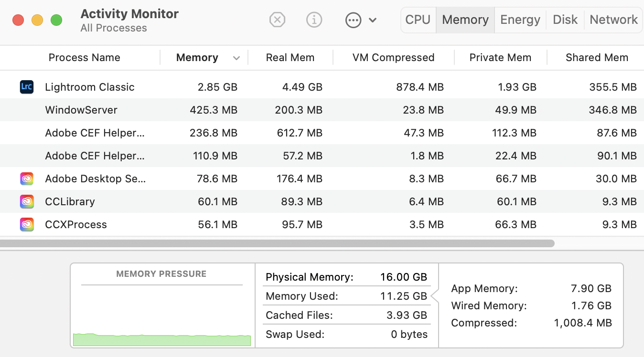Click the 78.6 MB memory value
644x357 pixels.
(217, 178)
